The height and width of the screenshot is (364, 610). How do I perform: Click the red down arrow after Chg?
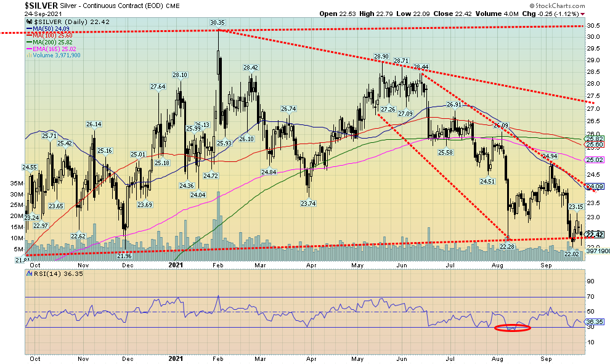pyautogui.click(x=583, y=14)
